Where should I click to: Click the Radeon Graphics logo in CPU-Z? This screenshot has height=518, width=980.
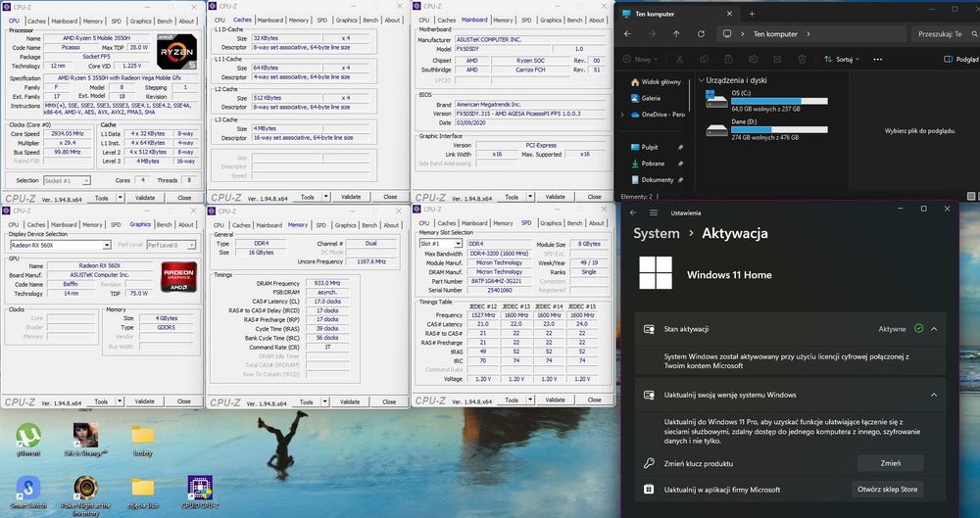tap(178, 277)
